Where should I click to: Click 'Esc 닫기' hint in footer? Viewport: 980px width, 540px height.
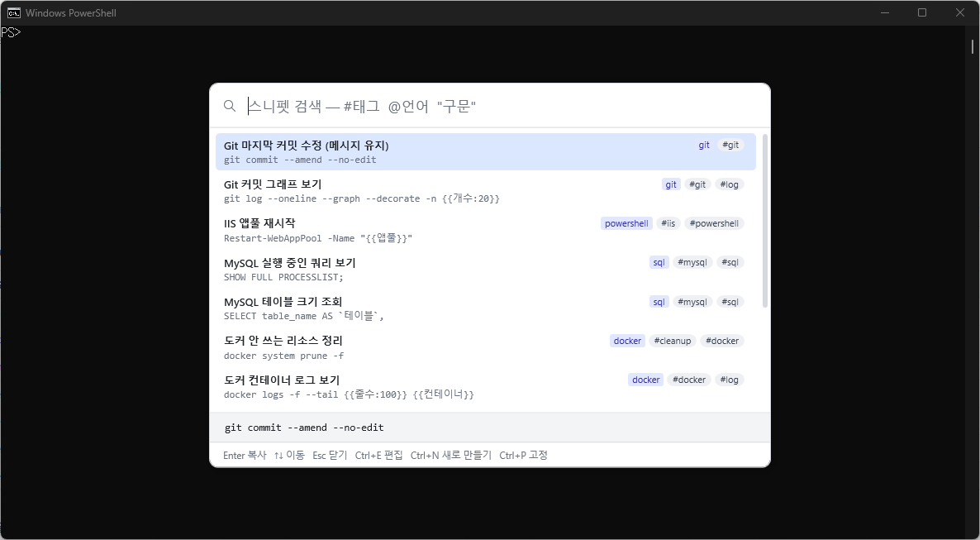tap(330, 455)
